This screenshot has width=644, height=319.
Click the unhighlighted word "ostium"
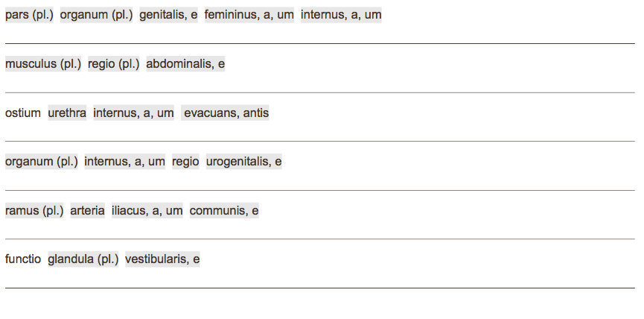pyautogui.click(x=22, y=113)
